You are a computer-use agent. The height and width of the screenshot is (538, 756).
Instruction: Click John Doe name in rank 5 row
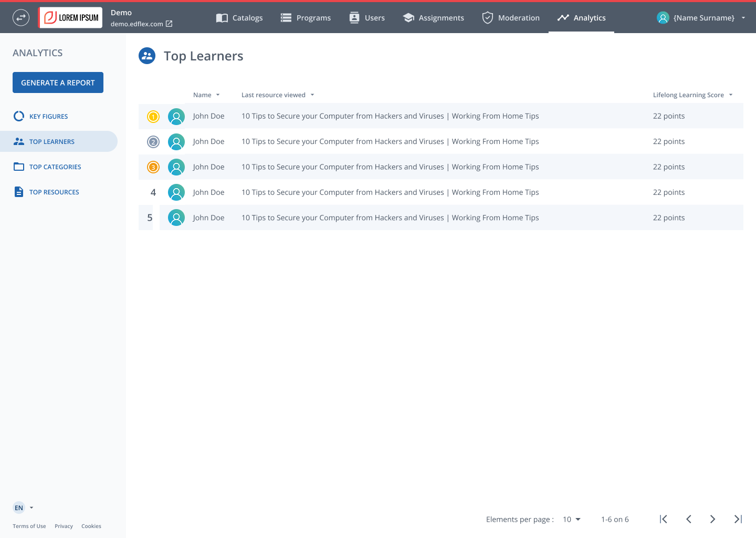(x=208, y=218)
